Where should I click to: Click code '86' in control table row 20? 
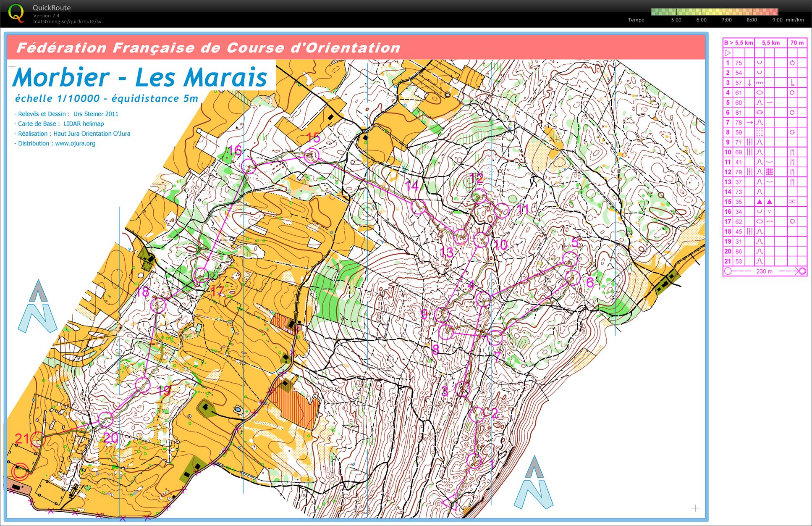pos(739,251)
